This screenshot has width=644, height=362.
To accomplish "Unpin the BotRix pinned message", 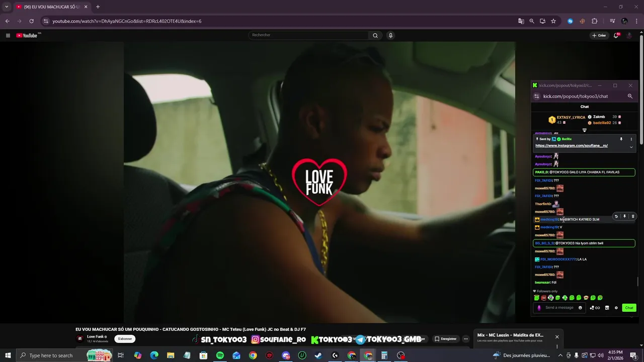I will [621, 139].
